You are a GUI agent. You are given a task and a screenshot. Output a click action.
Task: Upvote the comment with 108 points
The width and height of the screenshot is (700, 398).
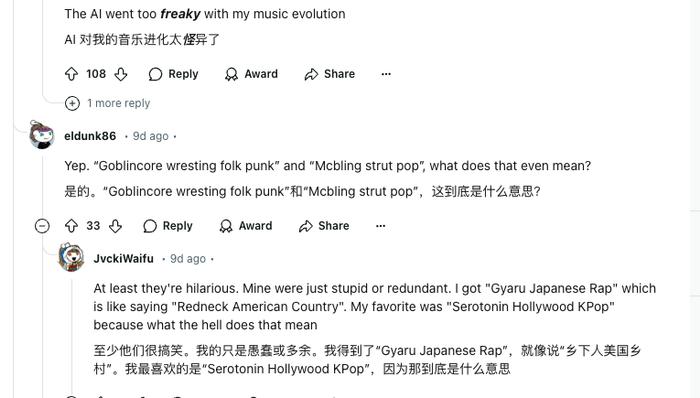tap(71, 74)
